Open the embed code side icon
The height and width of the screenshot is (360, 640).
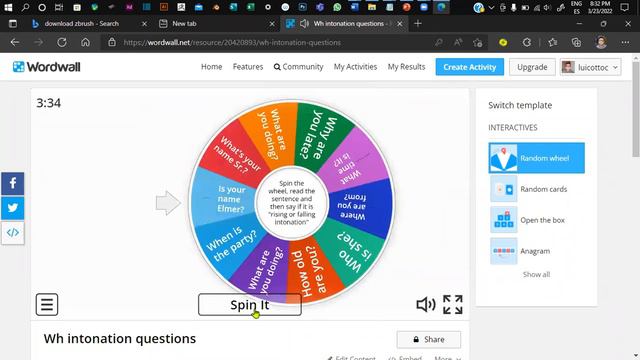click(13, 233)
